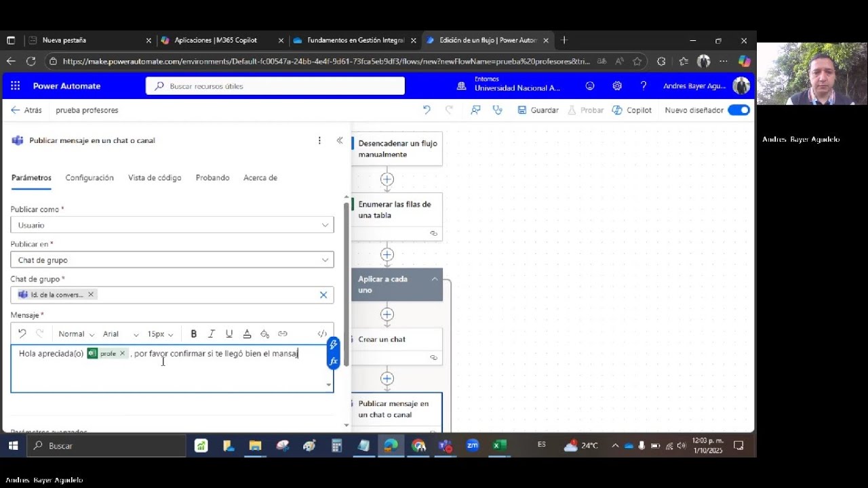This screenshot has height=488, width=868.
Task: Open the Publicar en dropdown
Action: pos(172,260)
